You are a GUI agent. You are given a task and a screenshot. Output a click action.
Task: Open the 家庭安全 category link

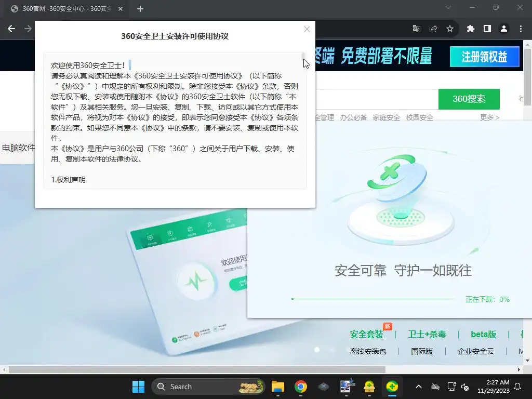387,117
